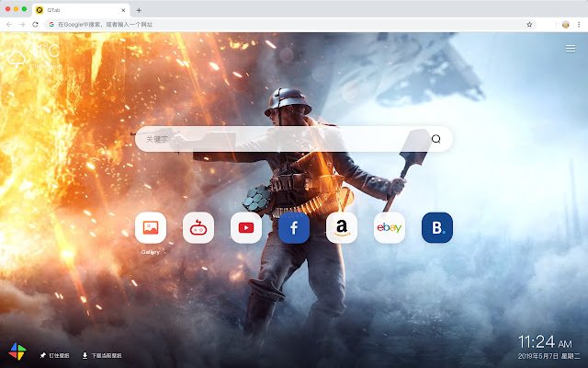
Task: Open the hamburger menu at top right
Action: click(x=571, y=49)
